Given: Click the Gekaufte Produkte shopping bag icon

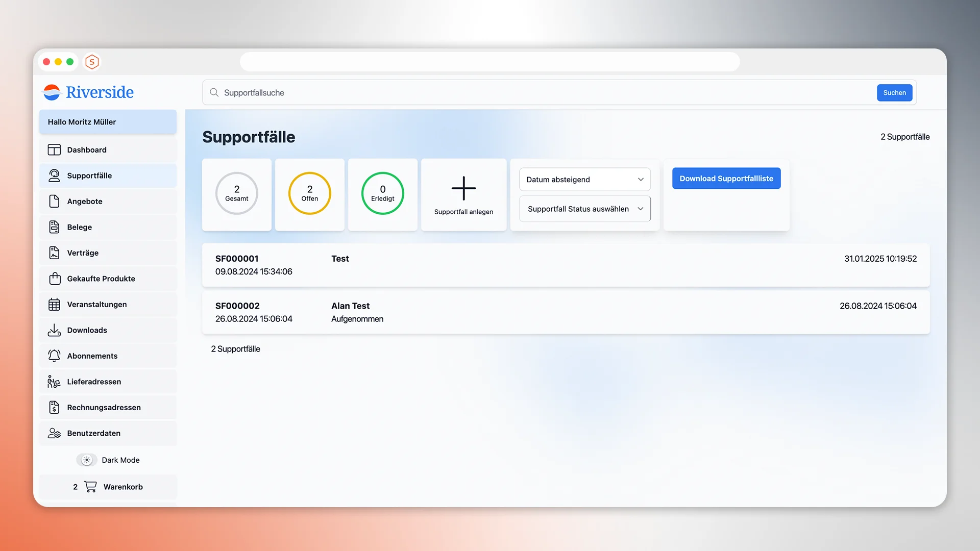Looking at the screenshot, I should click(x=55, y=279).
